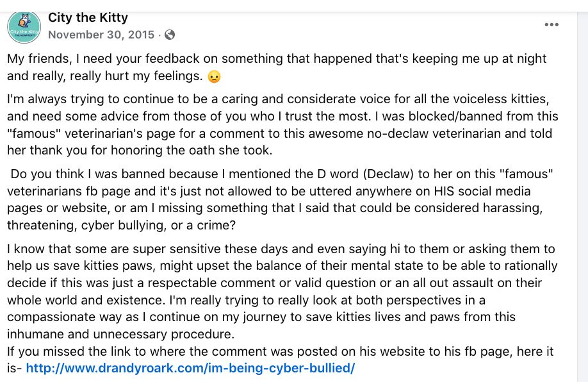Open the City the Kitty page name
Viewport: 588px width, 382px height.
coord(88,18)
